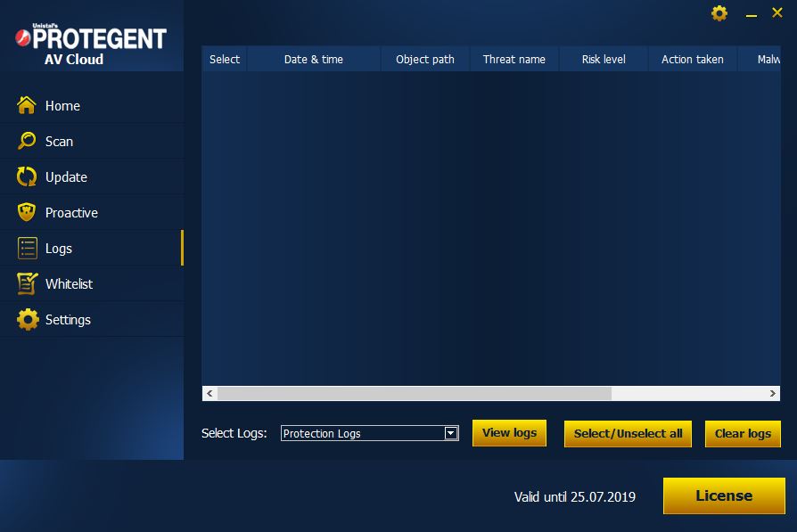The height and width of the screenshot is (532, 797).
Task: Click the Home house icon in sidebar
Action: point(28,105)
